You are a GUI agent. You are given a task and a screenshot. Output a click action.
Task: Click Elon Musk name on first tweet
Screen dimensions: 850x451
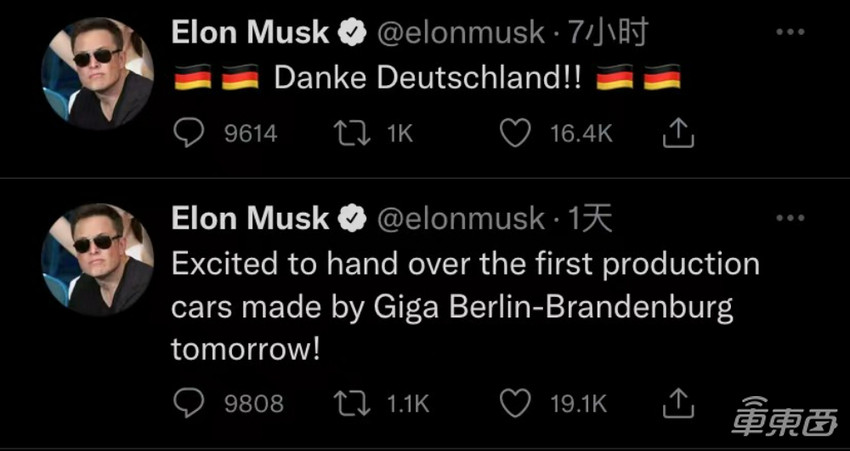[x=250, y=33]
